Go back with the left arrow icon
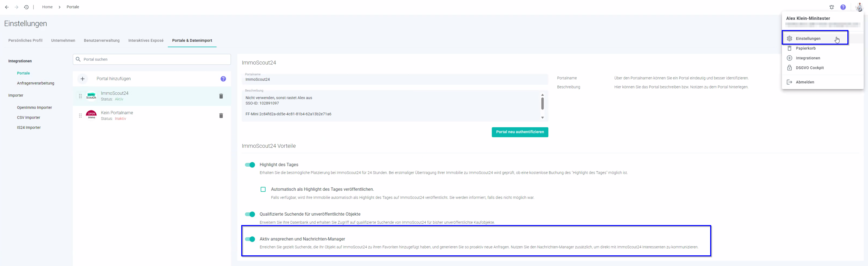The width and height of the screenshot is (868, 266). (x=7, y=7)
